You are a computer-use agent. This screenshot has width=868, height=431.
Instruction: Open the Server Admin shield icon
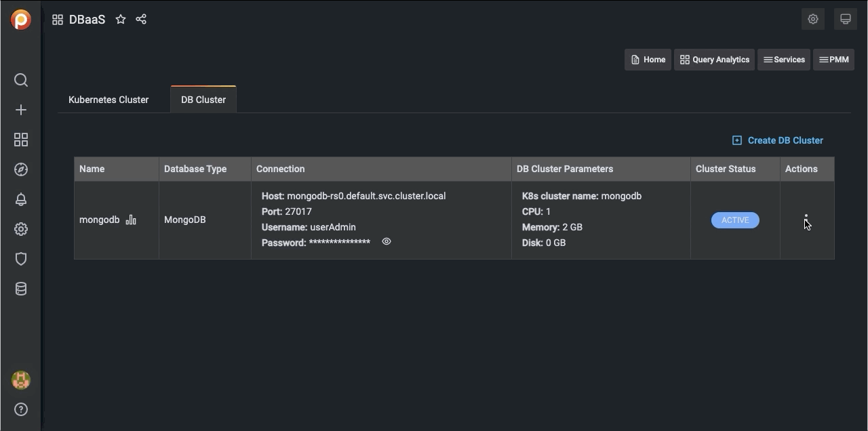pos(21,259)
